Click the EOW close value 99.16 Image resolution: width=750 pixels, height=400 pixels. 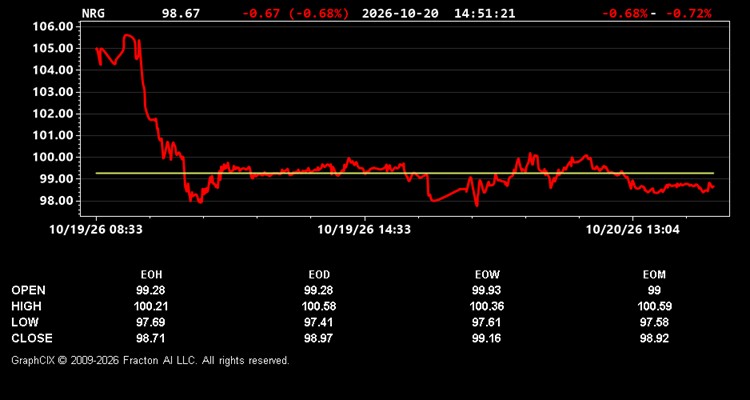(x=487, y=338)
